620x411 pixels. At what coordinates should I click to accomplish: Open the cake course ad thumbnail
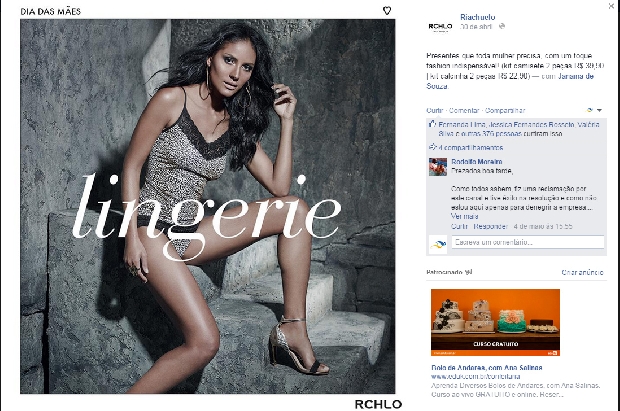click(495, 322)
